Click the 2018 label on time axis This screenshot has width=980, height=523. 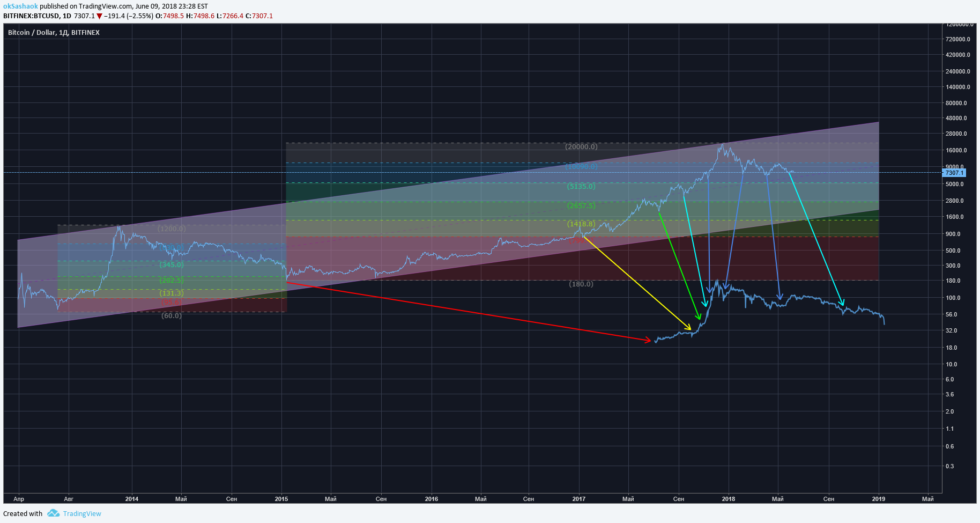coord(729,499)
